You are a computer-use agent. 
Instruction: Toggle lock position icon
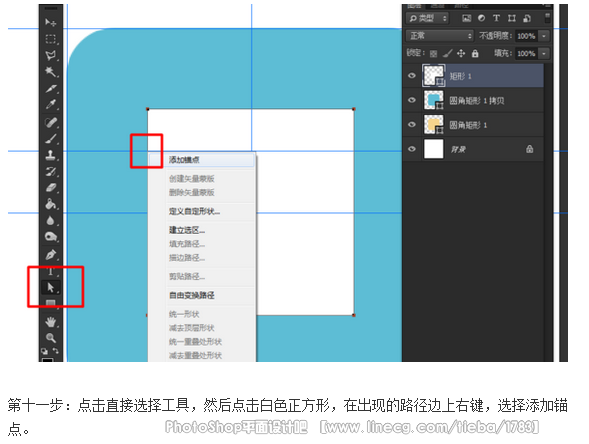point(461,54)
